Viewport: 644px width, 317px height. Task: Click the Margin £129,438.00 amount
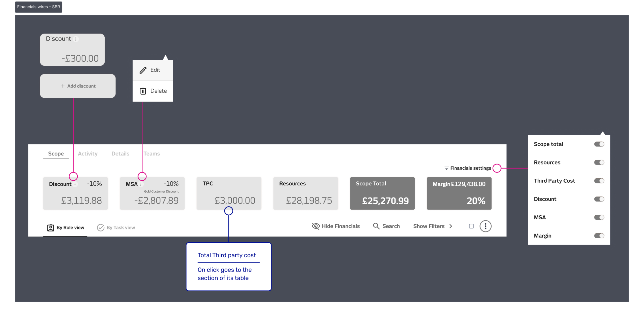click(x=468, y=184)
